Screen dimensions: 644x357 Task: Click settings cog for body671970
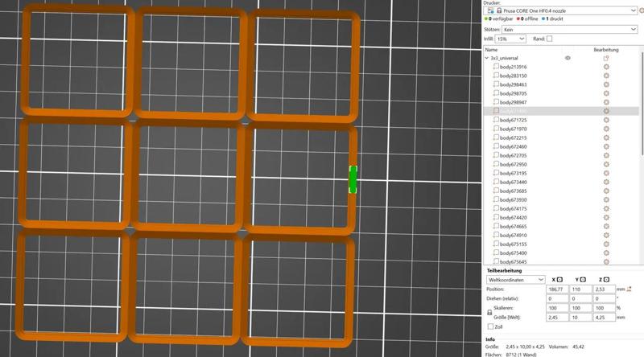[606, 129]
